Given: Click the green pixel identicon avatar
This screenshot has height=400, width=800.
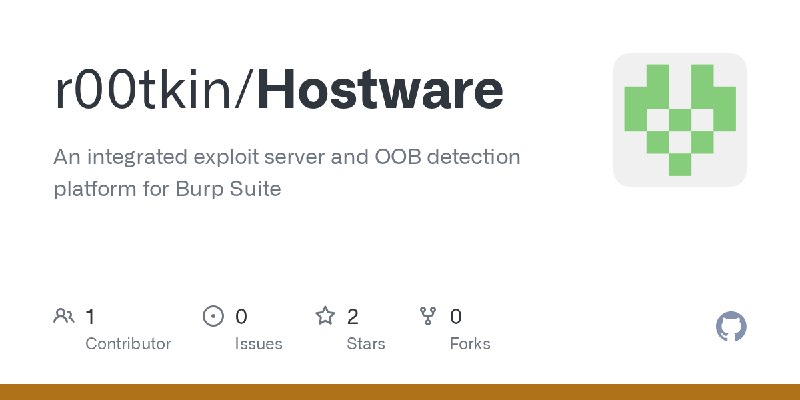Looking at the screenshot, I should point(680,120).
